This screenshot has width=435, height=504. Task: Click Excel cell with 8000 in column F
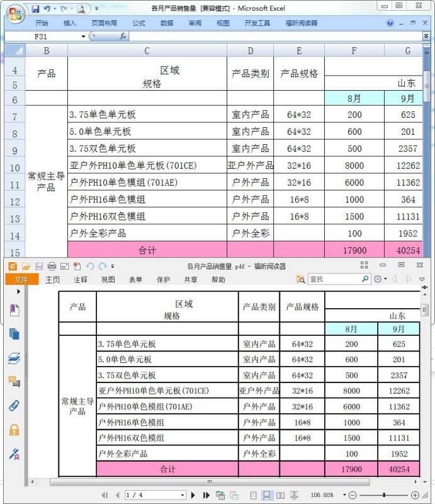pyautogui.click(x=354, y=165)
